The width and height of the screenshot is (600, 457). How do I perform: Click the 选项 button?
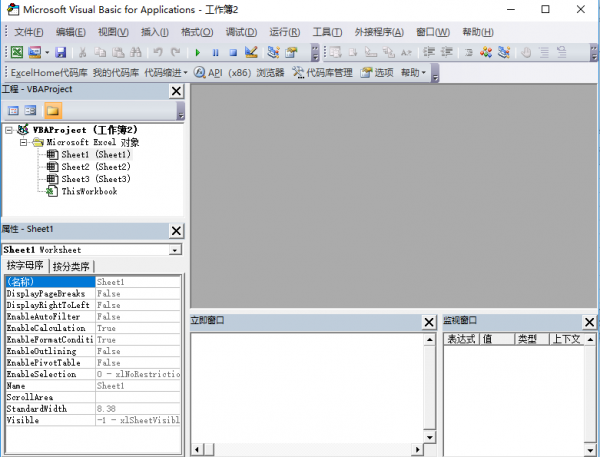point(377,72)
